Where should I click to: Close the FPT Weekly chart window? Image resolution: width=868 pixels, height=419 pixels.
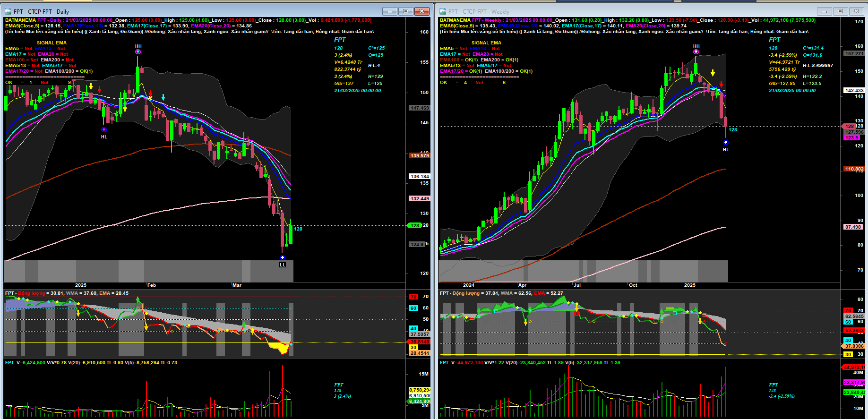coord(856,11)
